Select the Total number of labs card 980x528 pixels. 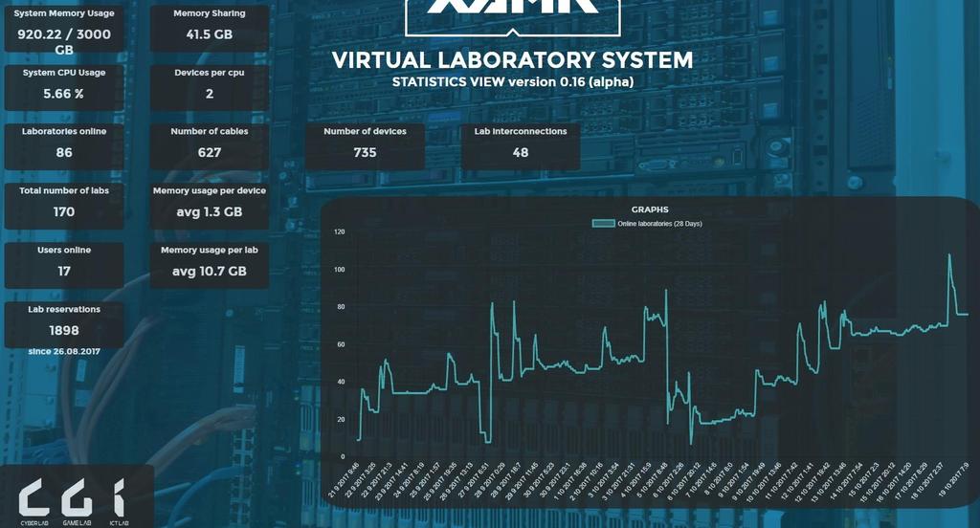(64, 207)
